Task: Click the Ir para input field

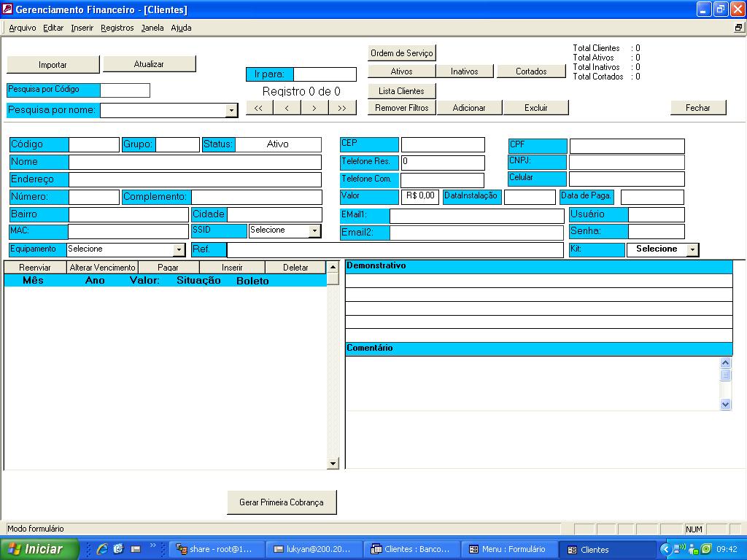Action: 325,74
